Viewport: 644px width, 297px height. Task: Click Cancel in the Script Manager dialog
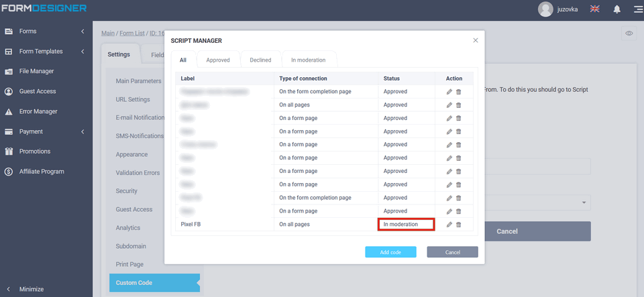pos(453,252)
